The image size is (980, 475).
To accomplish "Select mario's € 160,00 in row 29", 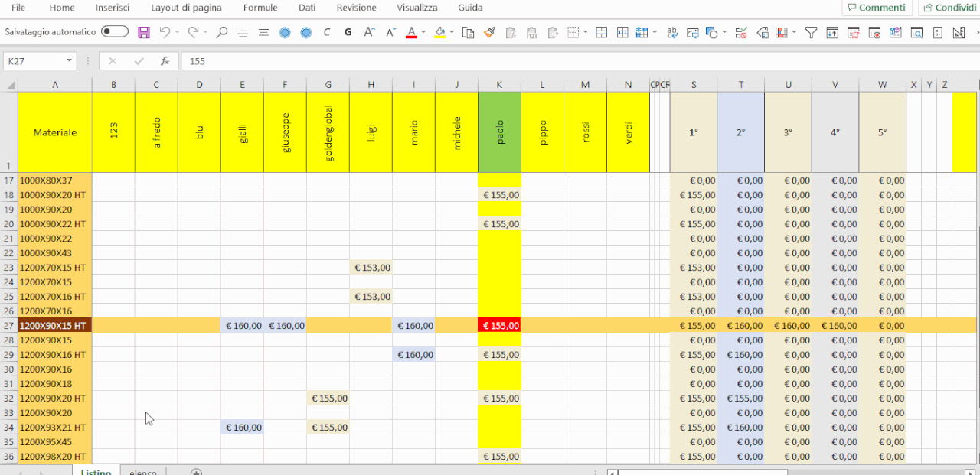I will (413, 355).
